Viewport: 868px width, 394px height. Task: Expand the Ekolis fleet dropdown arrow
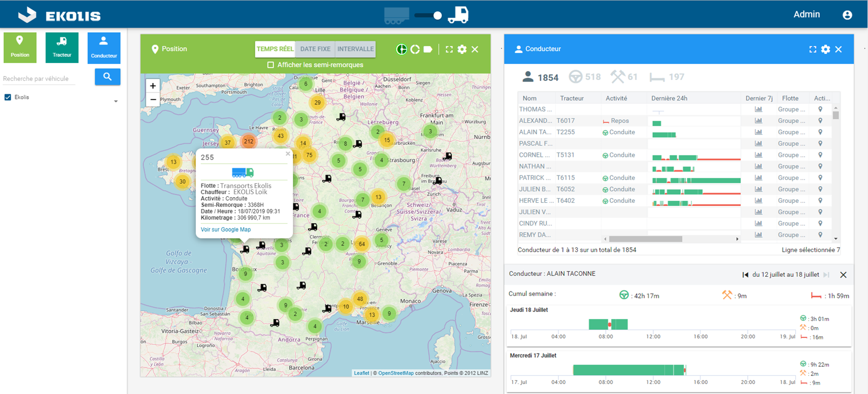(x=116, y=101)
